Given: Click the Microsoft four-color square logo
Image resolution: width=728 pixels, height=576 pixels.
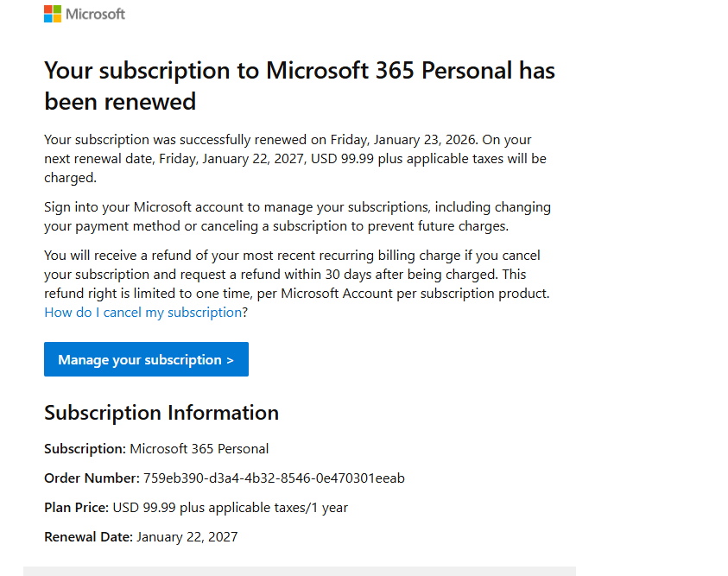Looking at the screenshot, I should (x=53, y=14).
